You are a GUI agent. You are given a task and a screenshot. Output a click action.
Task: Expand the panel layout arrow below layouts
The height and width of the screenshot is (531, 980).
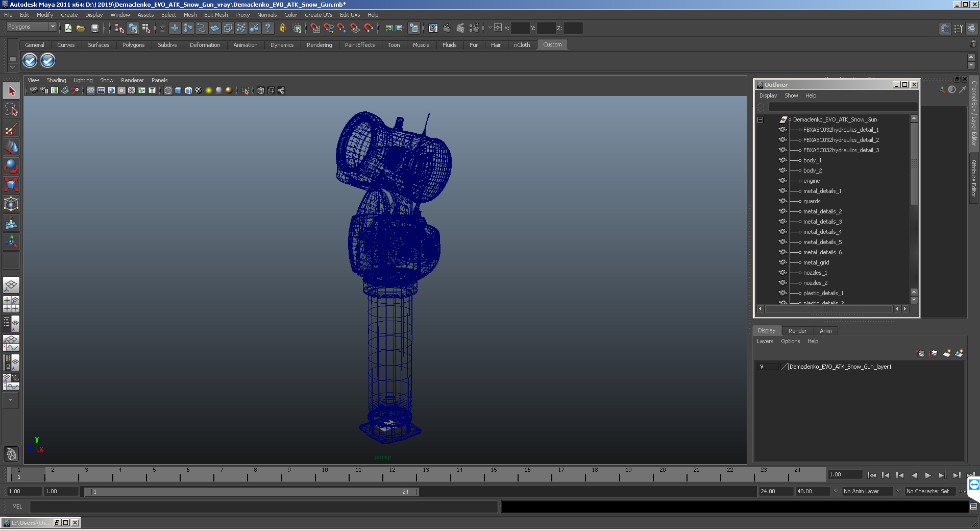coord(10,400)
